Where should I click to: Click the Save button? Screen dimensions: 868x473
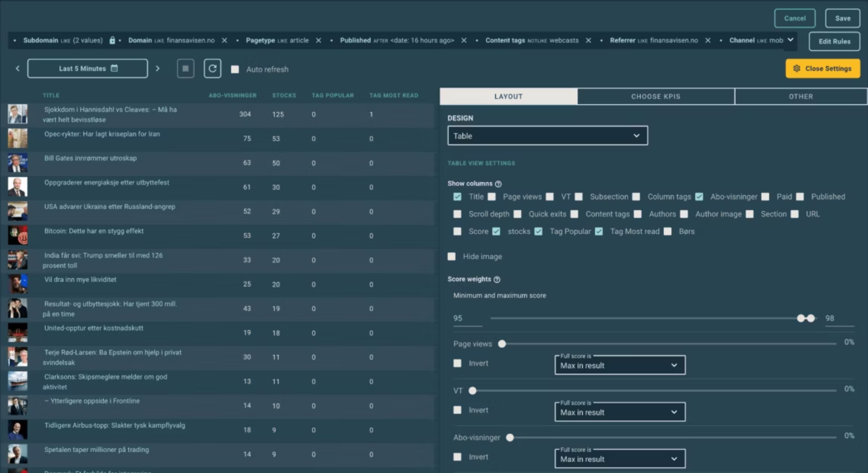pos(842,19)
